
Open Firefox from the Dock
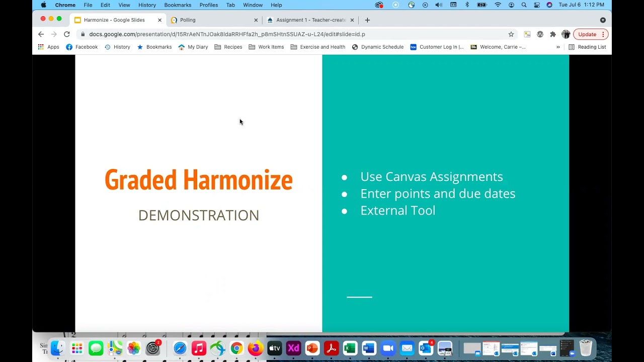coord(256,348)
